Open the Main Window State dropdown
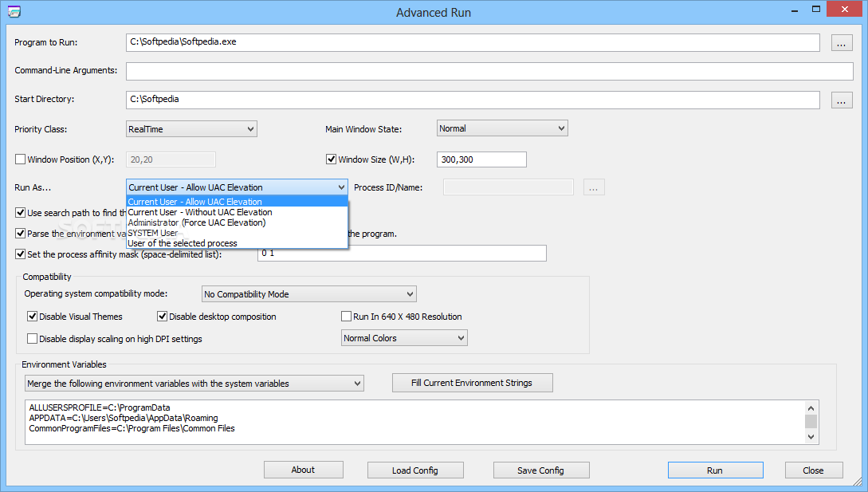This screenshot has width=868, height=492. [x=502, y=128]
